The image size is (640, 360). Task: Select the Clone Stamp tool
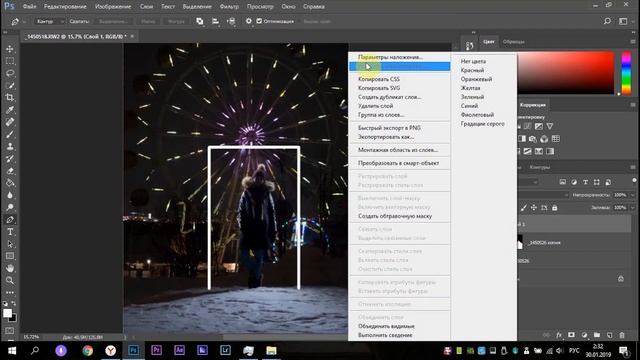point(10,147)
